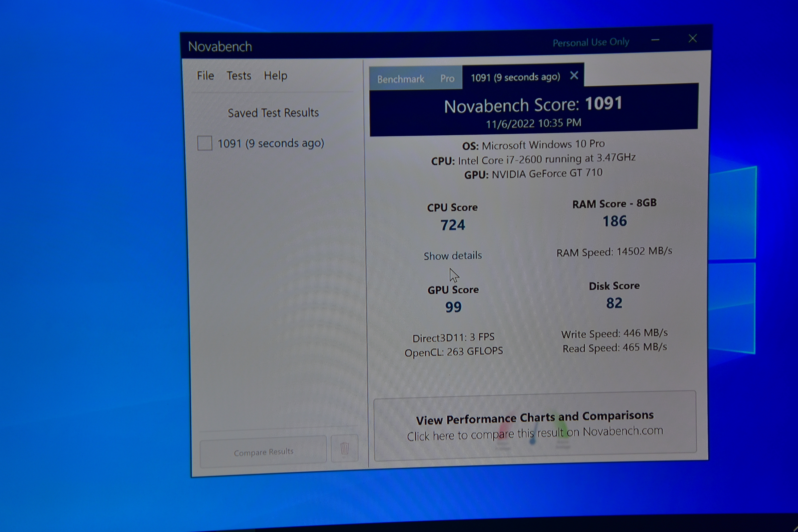The height and width of the screenshot is (532, 798).
Task: Close the 1091 result tab
Action: point(574,75)
